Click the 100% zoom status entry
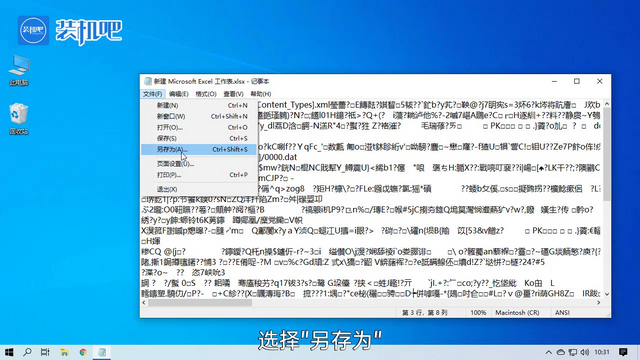640x360 pixels. (478, 313)
